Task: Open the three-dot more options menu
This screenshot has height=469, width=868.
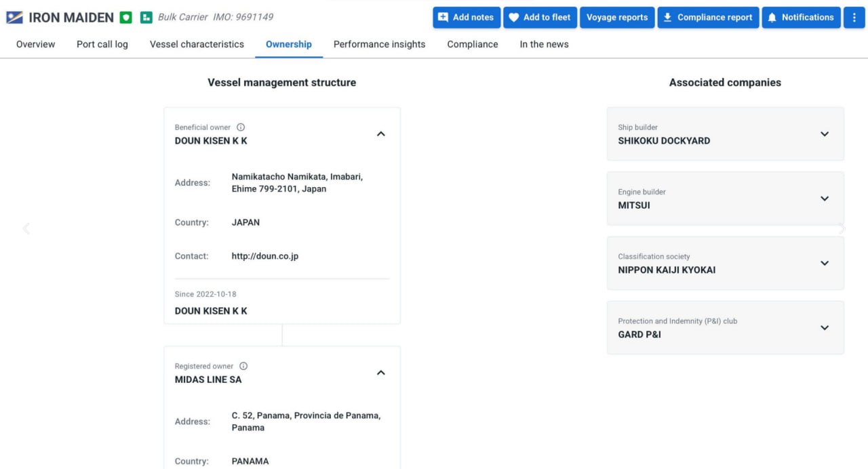Action: (854, 18)
